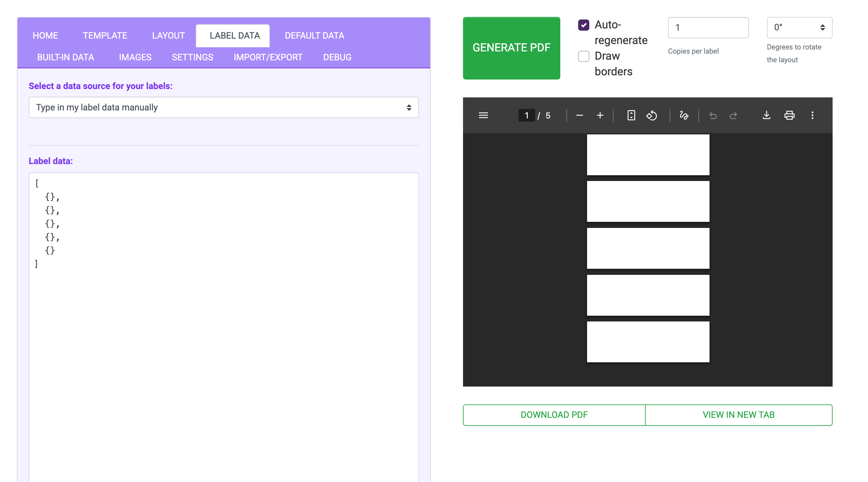The width and height of the screenshot is (868, 482).
Task: Select the draw annotation tool
Action: tap(684, 115)
